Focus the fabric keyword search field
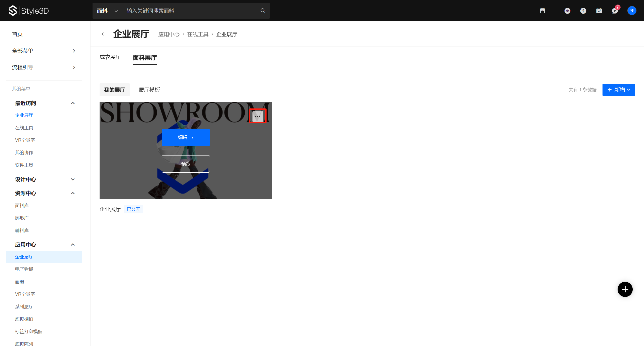644x346 pixels. [191, 11]
